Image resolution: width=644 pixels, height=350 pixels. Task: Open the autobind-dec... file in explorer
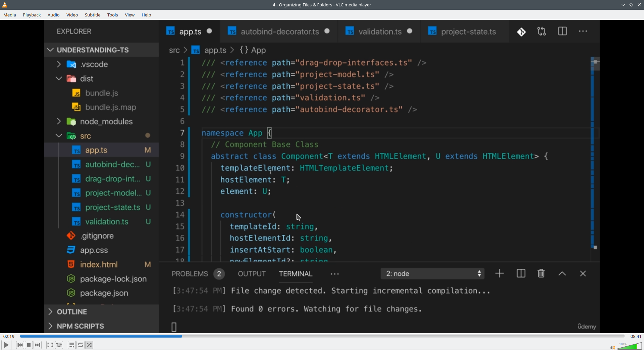pos(101,165)
